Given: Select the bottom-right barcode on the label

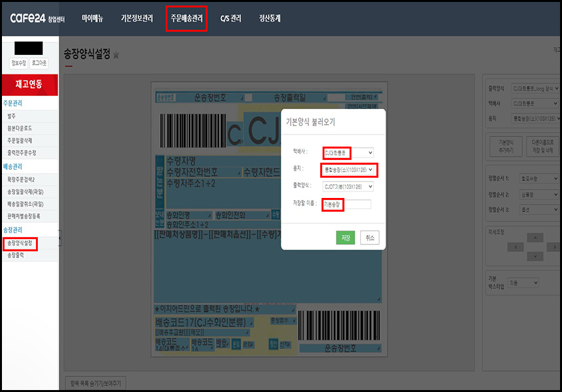Looking at the screenshot, I should (x=339, y=325).
